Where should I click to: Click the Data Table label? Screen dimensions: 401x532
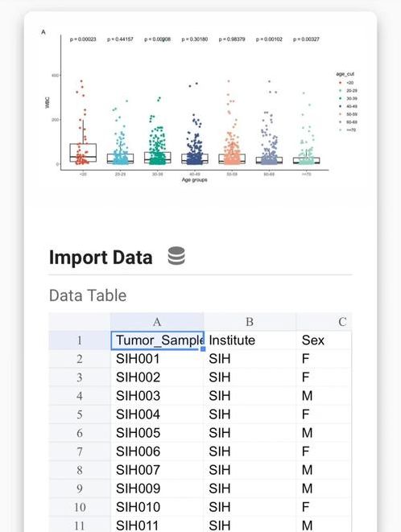[x=88, y=295]
